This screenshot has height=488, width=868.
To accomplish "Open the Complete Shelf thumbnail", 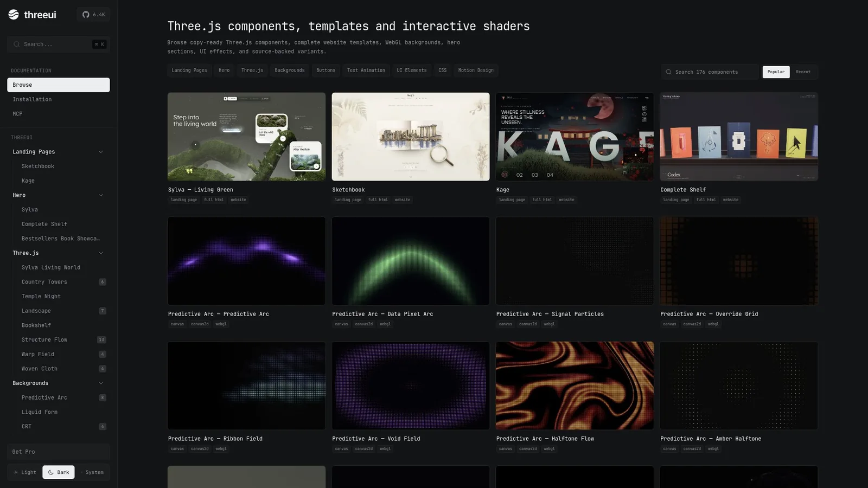I will (x=739, y=137).
